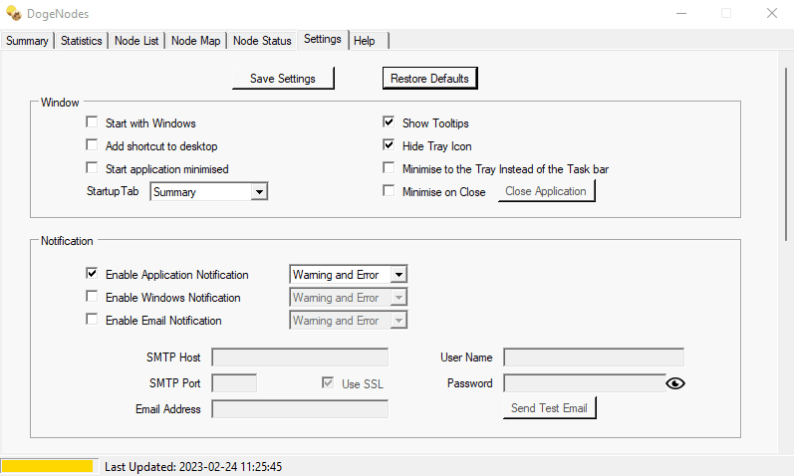794x476 pixels.
Task: Uncheck Show Tooltips
Action: [388, 122]
